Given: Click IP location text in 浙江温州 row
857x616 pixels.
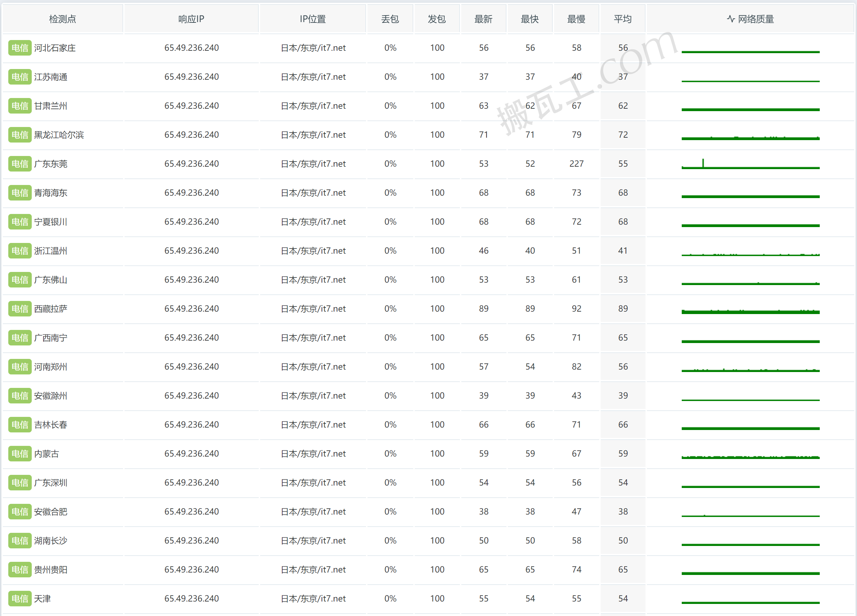Looking at the screenshot, I should click(x=313, y=251).
